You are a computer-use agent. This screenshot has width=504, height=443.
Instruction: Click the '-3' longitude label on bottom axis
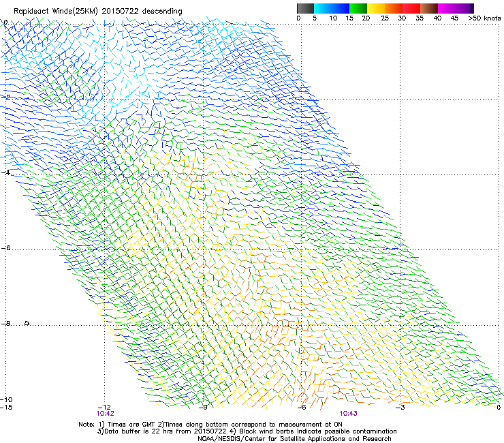(400, 408)
